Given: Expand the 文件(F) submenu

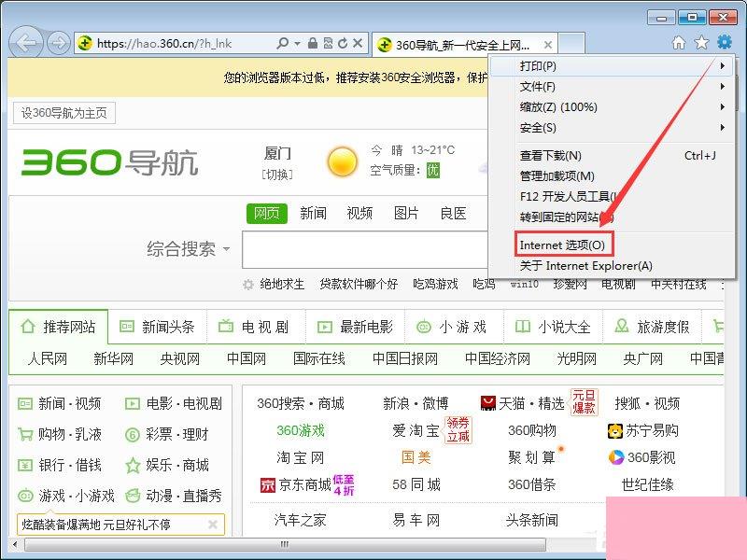Looking at the screenshot, I should tap(613, 86).
